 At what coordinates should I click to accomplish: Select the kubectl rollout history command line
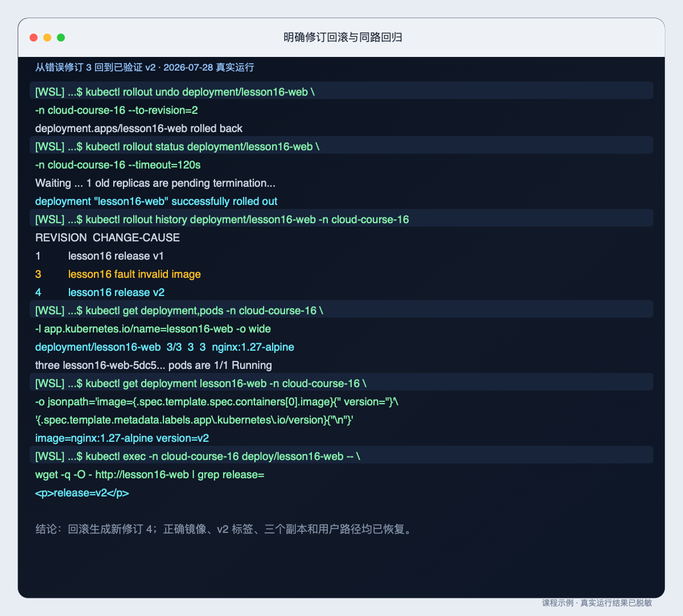pos(341,219)
